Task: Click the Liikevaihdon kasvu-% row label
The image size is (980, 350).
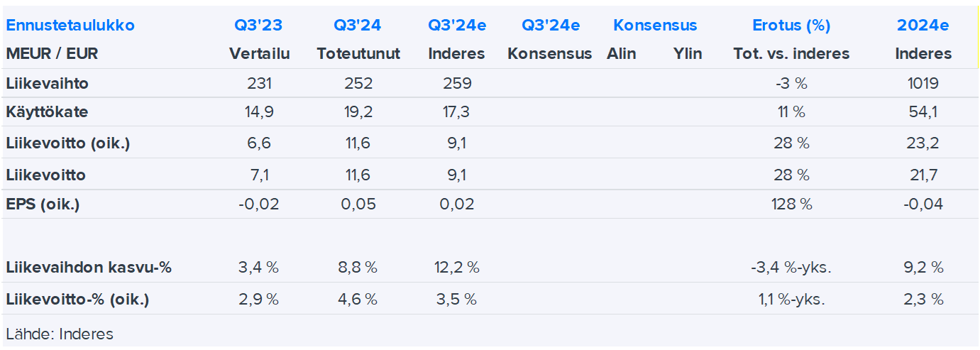Action: click(89, 268)
